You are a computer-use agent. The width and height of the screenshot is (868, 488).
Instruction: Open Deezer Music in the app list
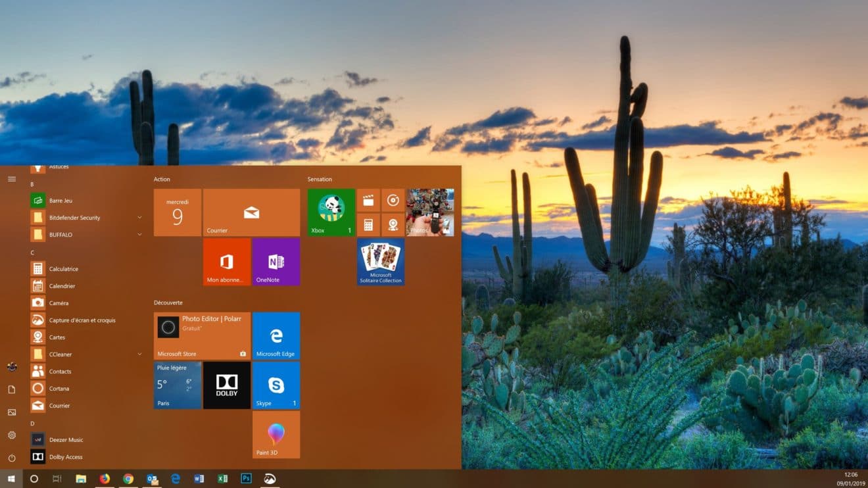(x=87, y=440)
